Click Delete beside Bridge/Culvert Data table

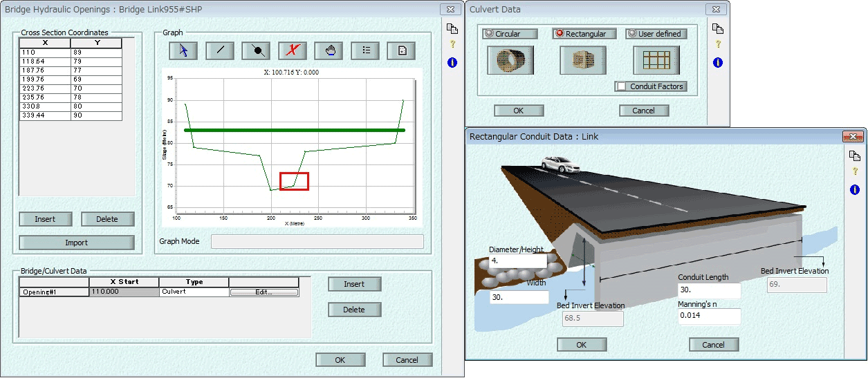pyautogui.click(x=354, y=310)
